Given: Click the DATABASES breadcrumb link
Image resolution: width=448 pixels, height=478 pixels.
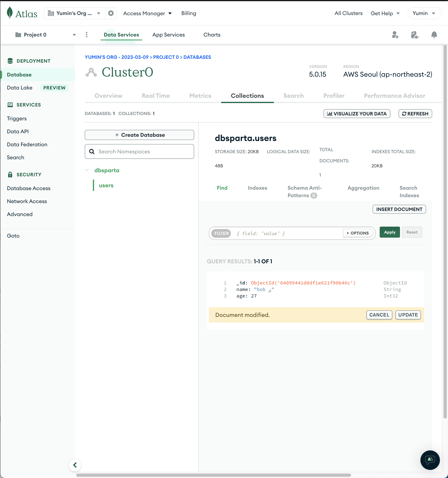Looking at the screenshot, I should tap(197, 57).
